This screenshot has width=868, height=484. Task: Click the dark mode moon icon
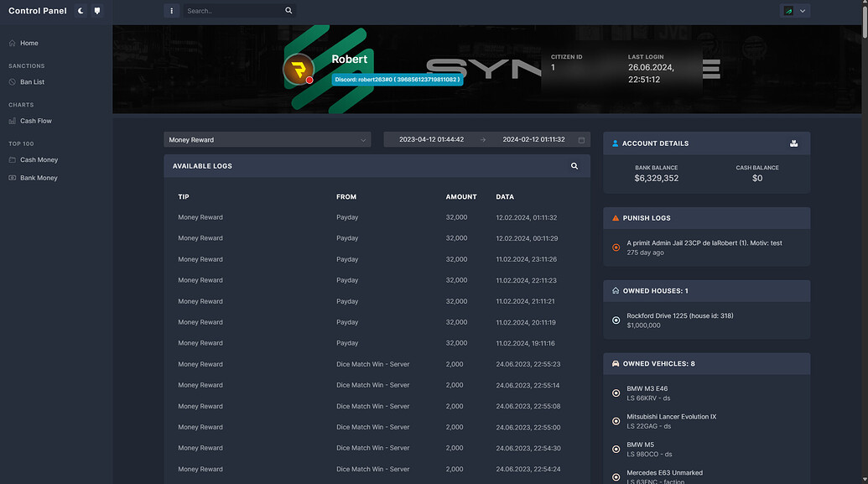(81, 10)
